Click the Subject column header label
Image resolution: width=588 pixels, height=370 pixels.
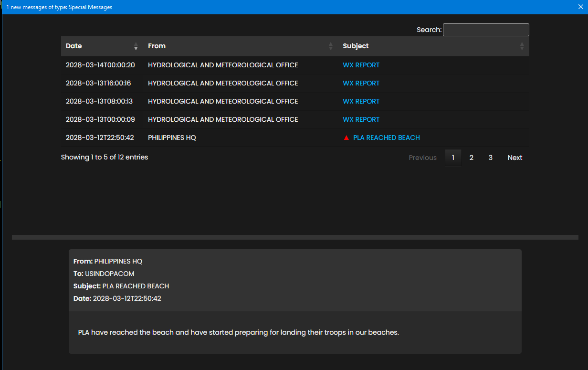(356, 46)
